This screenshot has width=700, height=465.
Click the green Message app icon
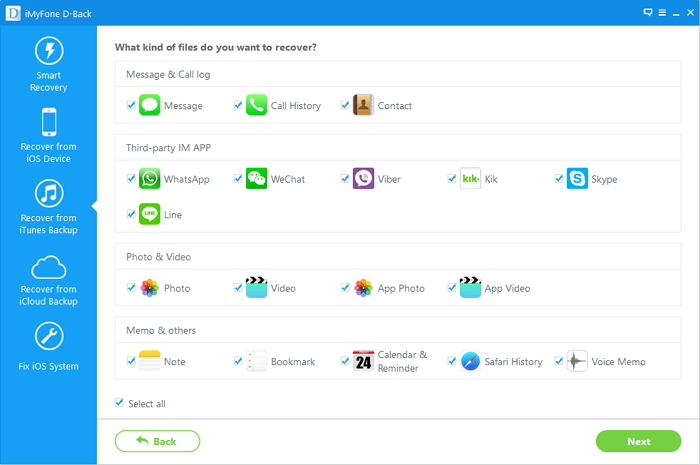point(150,105)
